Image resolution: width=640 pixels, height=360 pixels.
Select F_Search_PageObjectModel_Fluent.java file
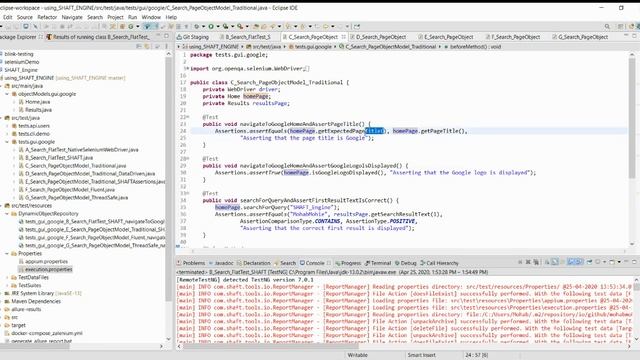pos(70,190)
